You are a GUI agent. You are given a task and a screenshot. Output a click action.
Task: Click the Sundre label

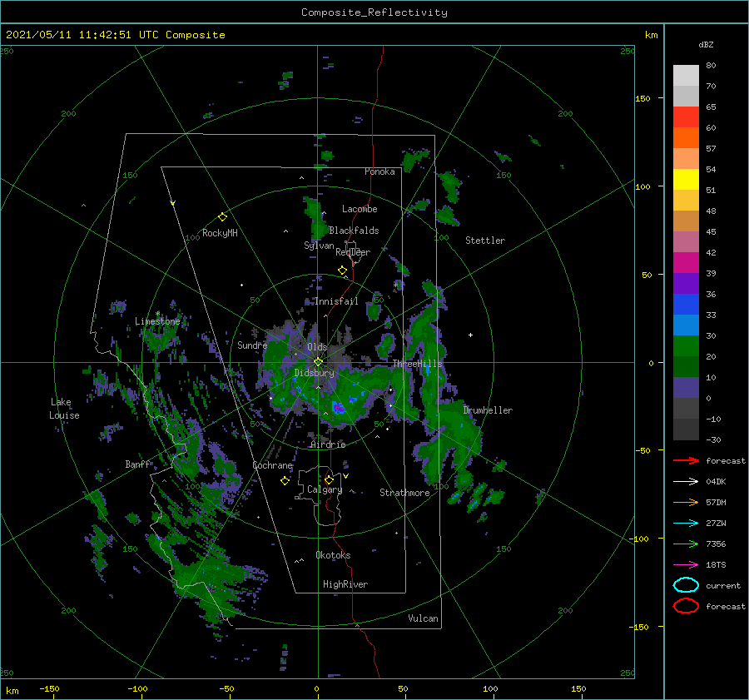[252, 345]
